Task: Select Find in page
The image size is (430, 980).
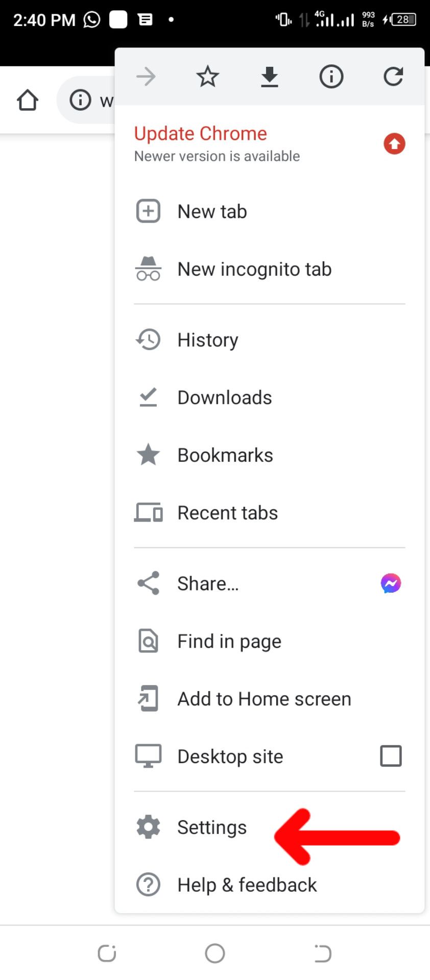Action: point(229,642)
